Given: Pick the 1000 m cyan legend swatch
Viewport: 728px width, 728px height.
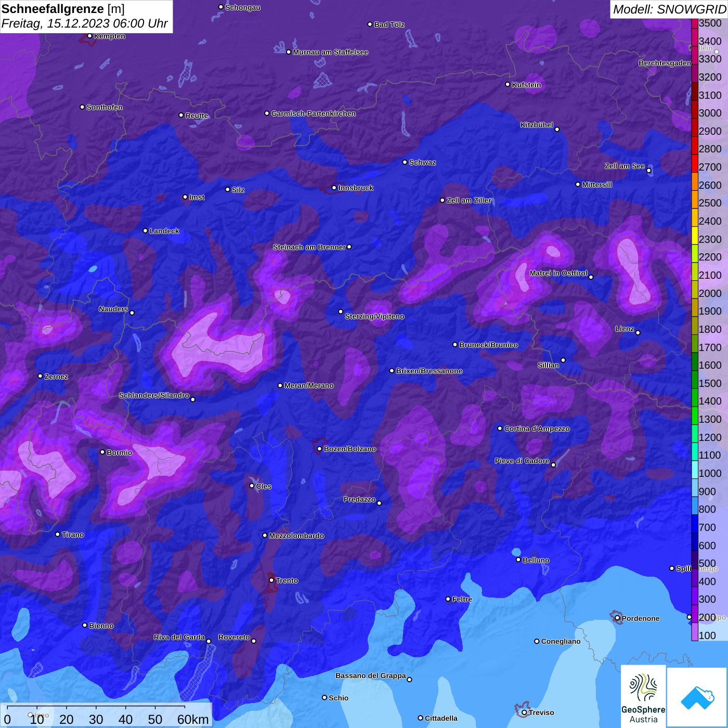Looking at the screenshot, I should (x=695, y=470).
